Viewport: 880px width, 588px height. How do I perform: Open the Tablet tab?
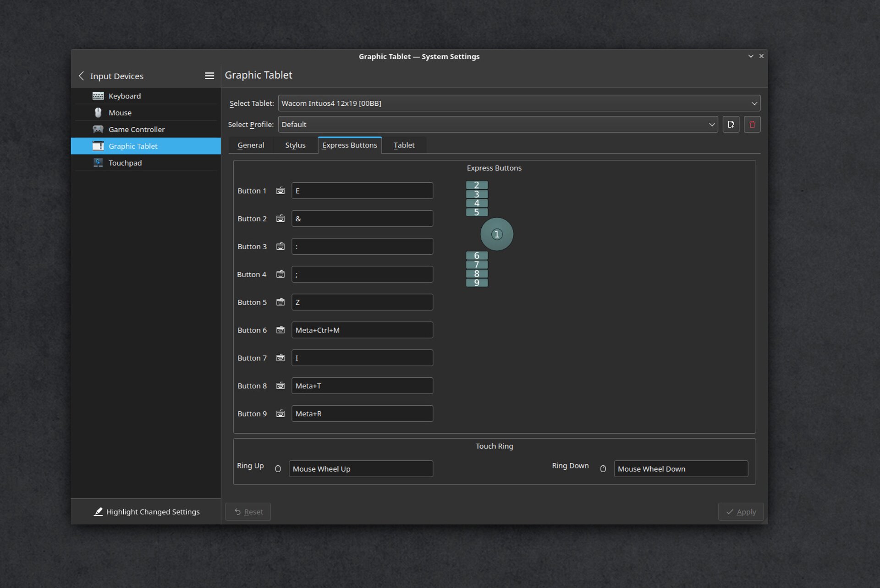[404, 145]
